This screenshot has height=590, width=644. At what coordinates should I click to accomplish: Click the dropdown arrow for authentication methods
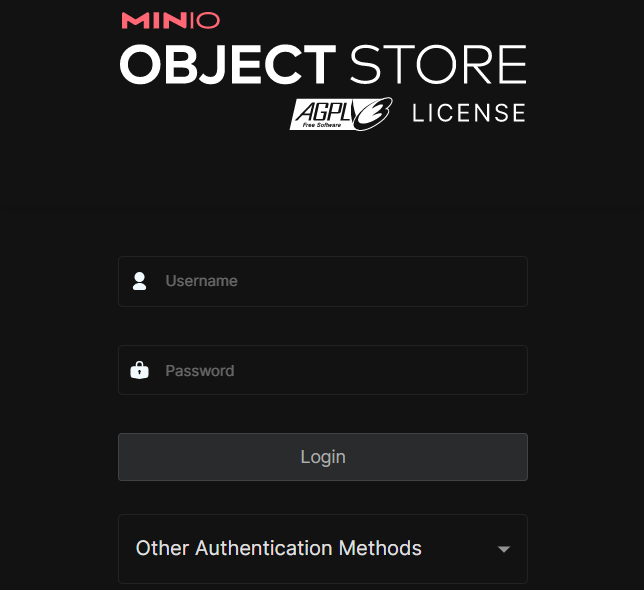coord(504,549)
